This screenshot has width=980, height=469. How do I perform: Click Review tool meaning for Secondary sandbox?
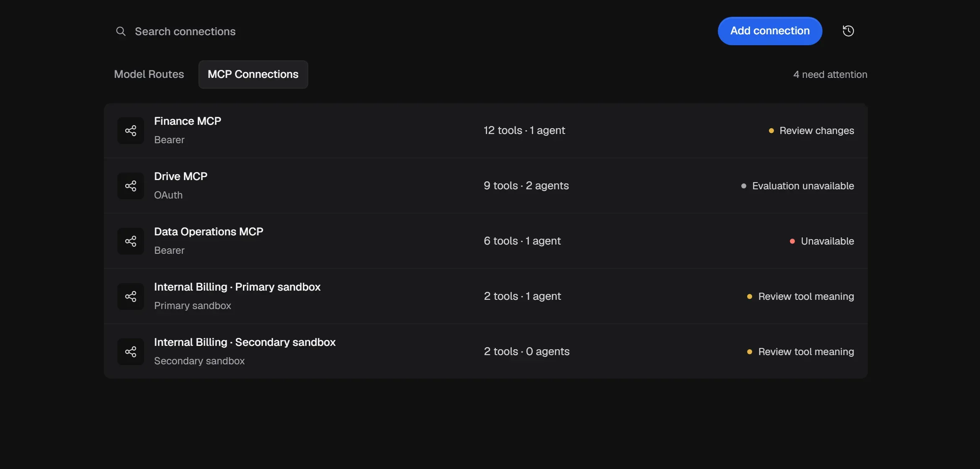point(800,352)
